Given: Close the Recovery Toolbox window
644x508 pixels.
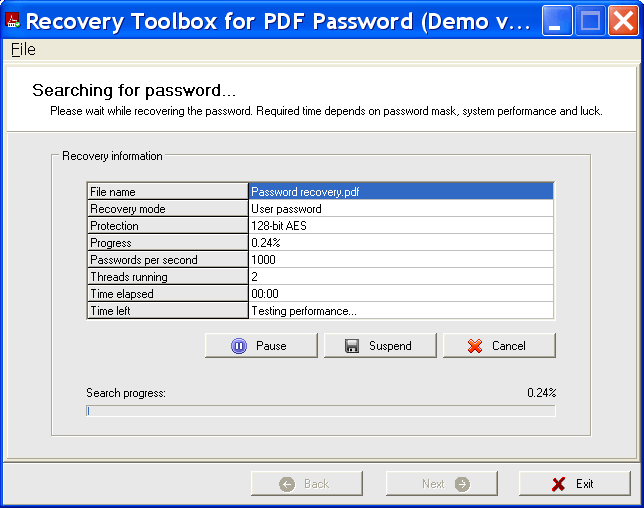Looking at the screenshot, I should [623, 20].
